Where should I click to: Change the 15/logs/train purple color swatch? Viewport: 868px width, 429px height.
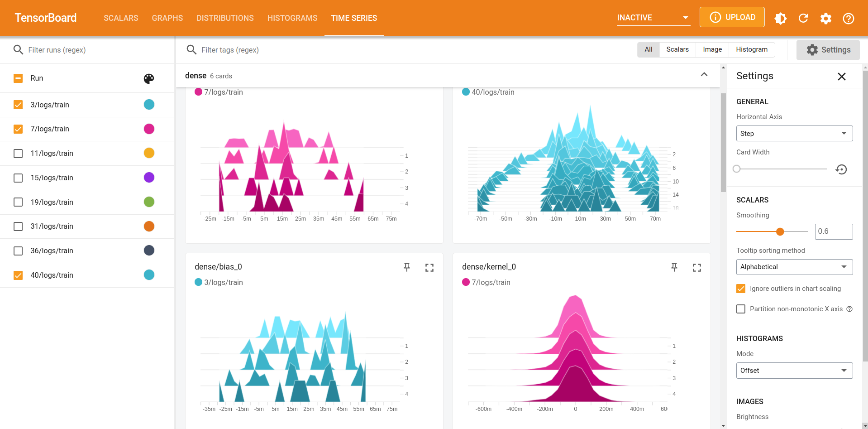[149, 178]
